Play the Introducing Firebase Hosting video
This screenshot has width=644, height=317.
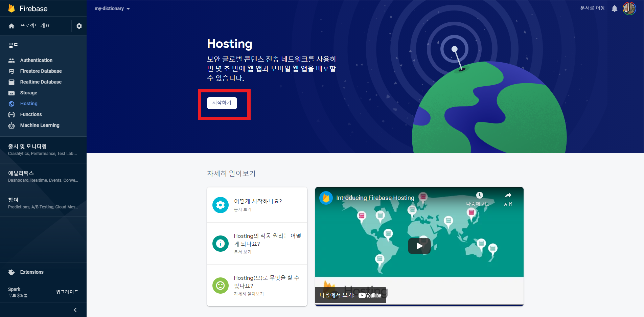point(419,246)
